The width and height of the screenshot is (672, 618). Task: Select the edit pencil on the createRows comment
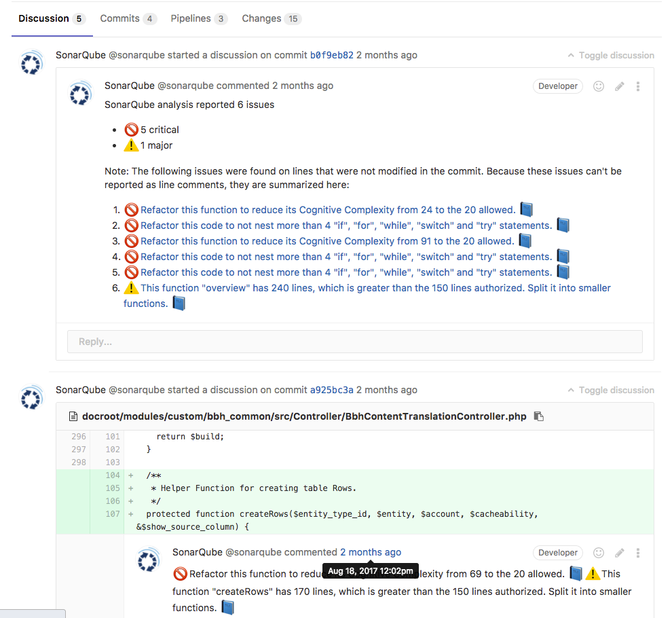coord(618,553)
